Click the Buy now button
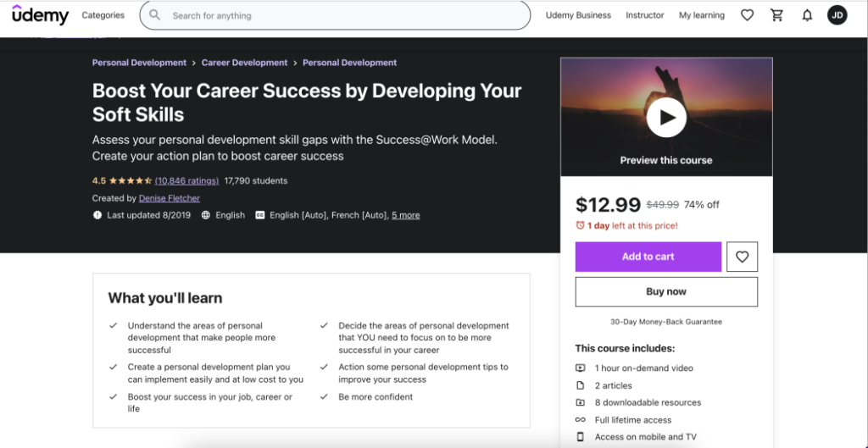Screen dimensions: 868x448 click(x=666, y=291)
